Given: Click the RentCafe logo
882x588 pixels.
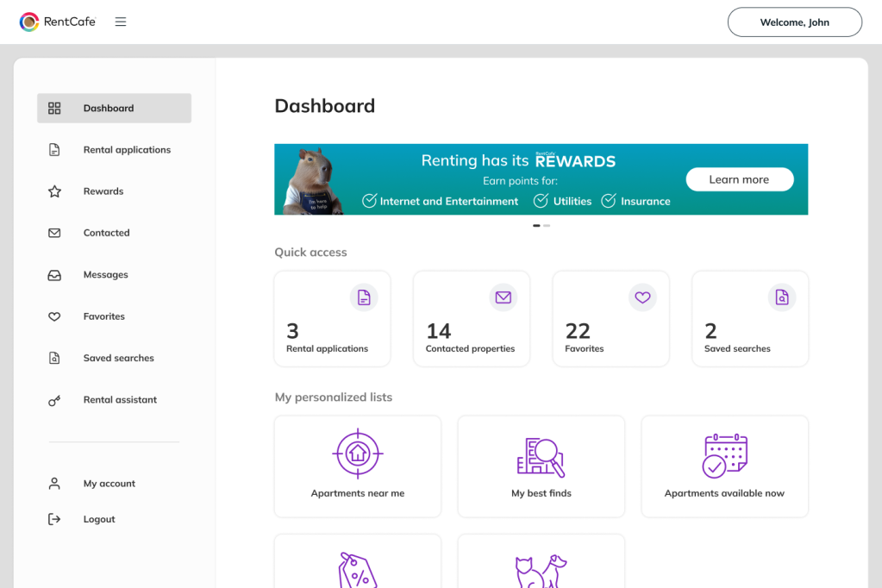Looking at the screenshot, I should [x=58, y=22].
